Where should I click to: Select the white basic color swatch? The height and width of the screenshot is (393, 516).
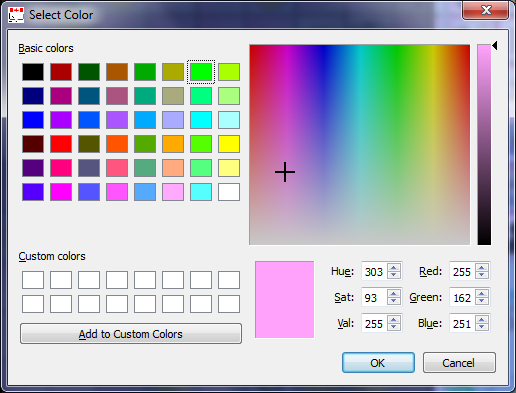(229, 192)
